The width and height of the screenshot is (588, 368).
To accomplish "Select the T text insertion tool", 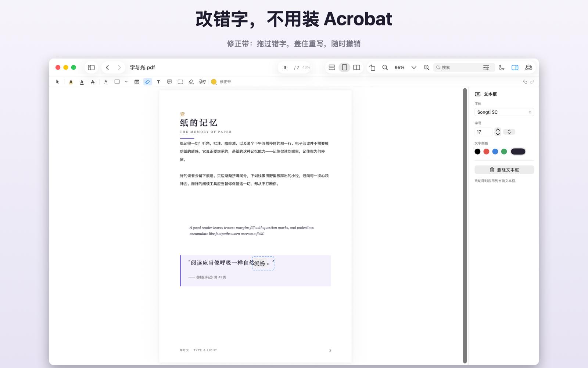I will 158,82.
